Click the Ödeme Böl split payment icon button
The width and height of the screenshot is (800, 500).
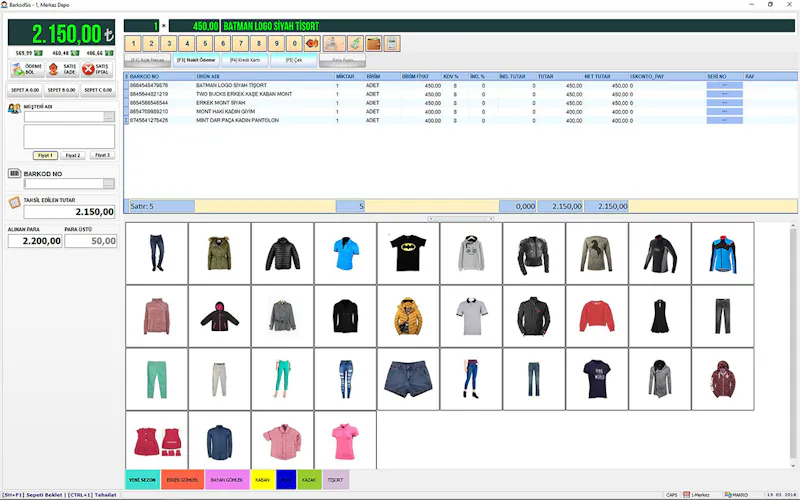point(27,69)
